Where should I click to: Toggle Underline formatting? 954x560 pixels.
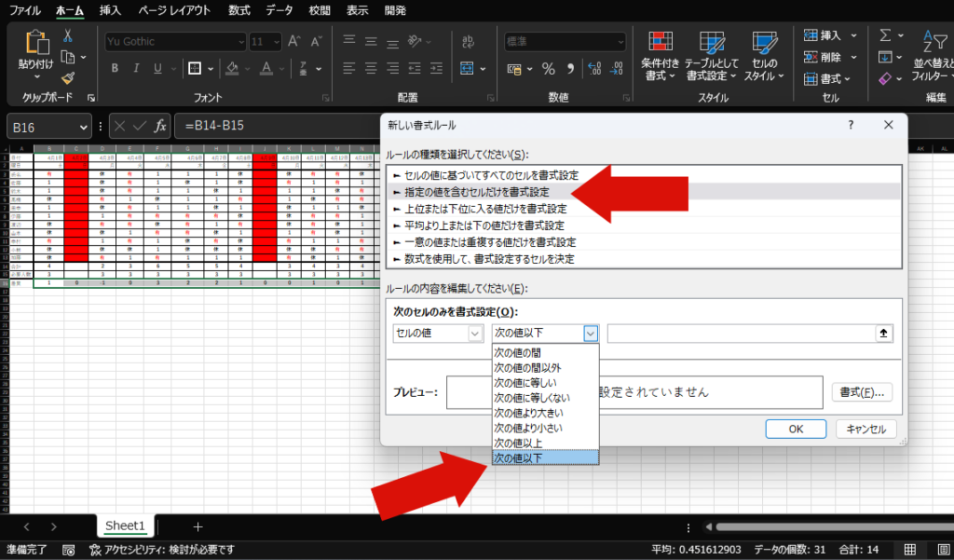pos(157,68)
